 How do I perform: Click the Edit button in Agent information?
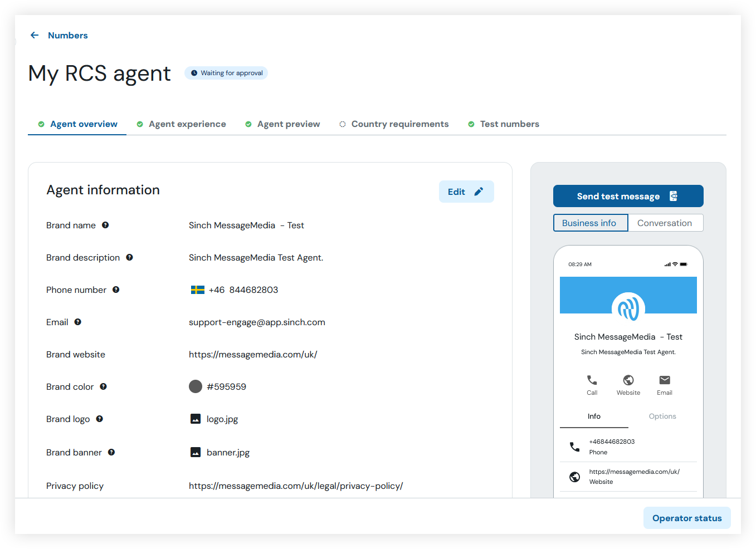[x=466, y=192]
